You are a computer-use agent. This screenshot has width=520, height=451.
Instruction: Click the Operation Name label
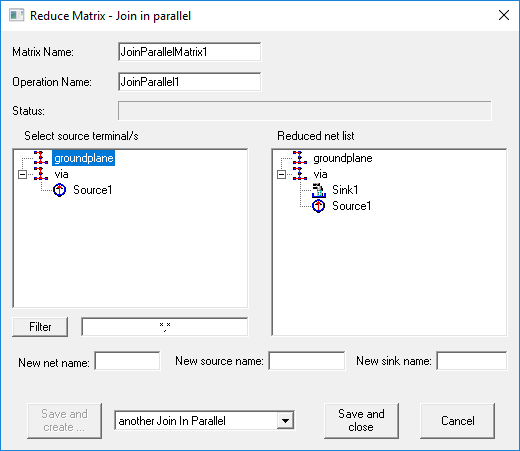(52, 82)
